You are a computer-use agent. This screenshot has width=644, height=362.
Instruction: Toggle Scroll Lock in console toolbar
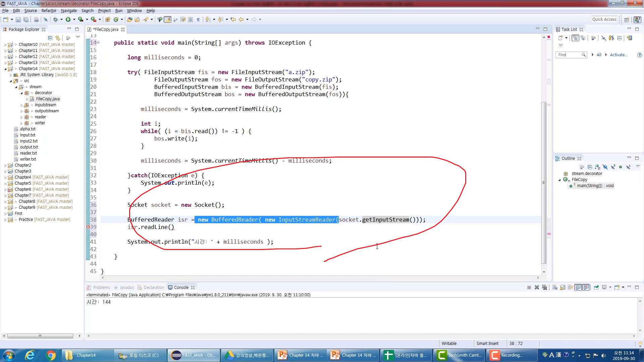(x=562, y=287)
